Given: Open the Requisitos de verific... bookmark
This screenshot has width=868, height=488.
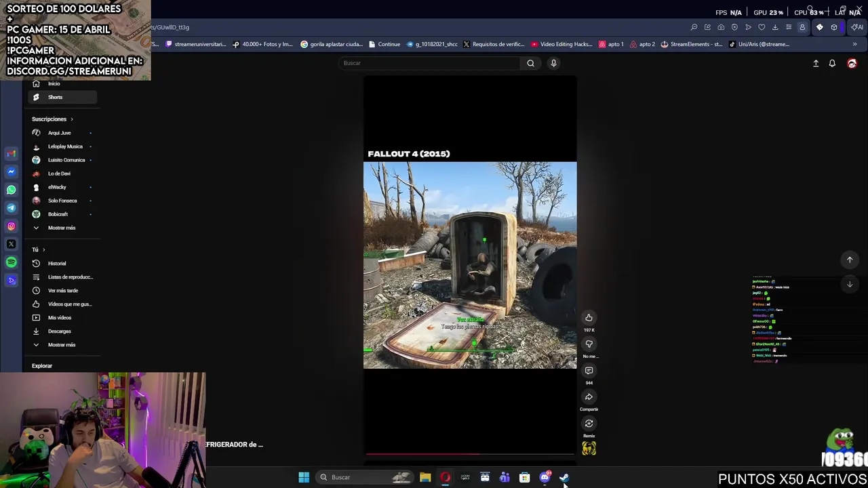Looking at the screenshot, I should point(494,44).
